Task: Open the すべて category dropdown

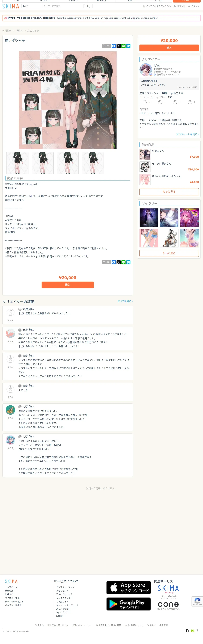Action: point(32,6)
